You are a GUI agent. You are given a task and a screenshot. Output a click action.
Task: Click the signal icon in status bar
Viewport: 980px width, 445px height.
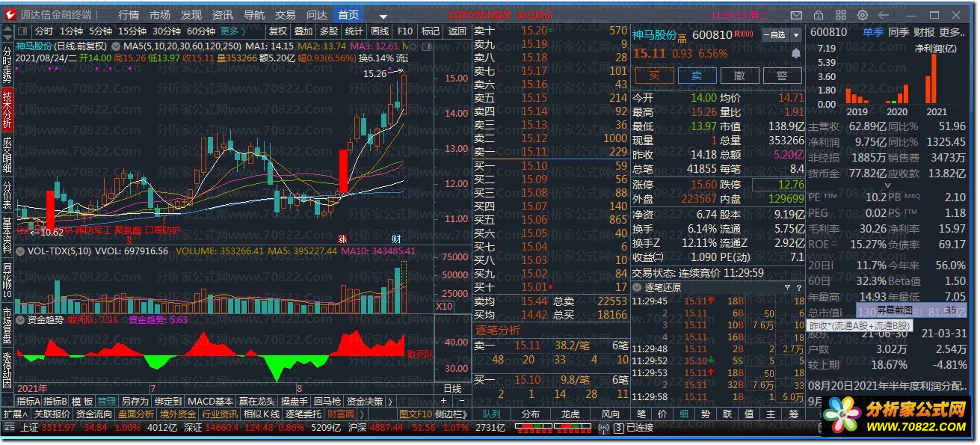tap(605, 428)
